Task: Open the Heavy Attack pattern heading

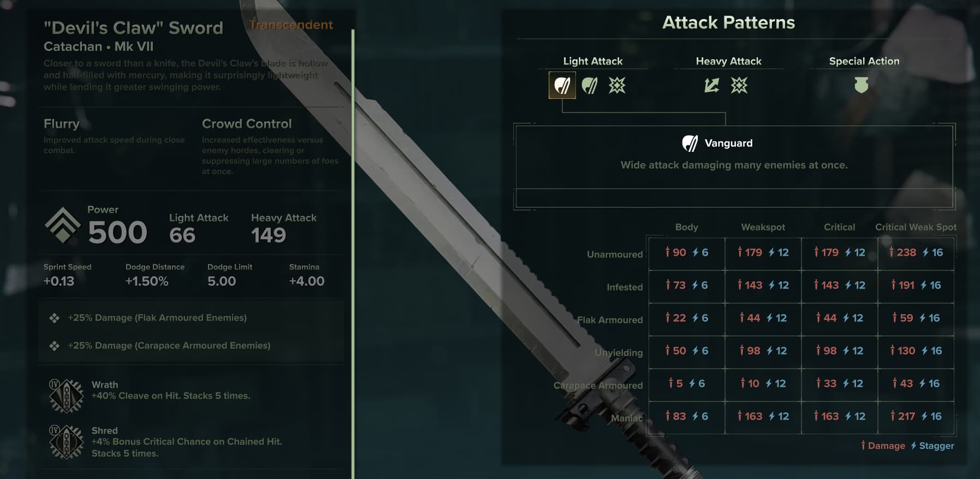Action: [728, 61]
